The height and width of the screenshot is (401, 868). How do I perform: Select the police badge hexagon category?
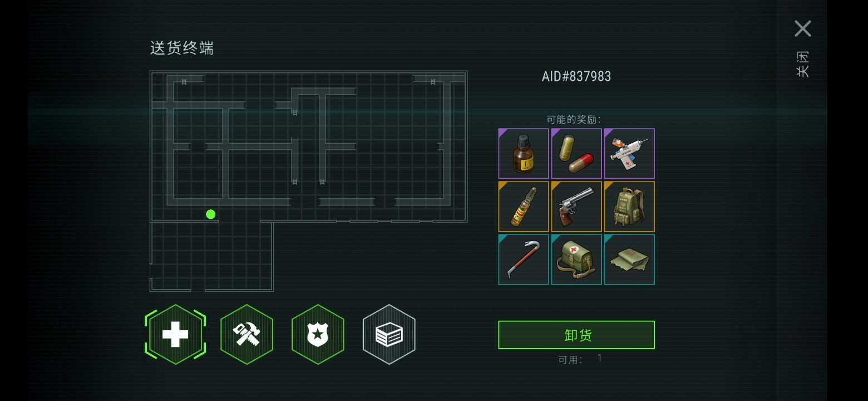(318, 335)
